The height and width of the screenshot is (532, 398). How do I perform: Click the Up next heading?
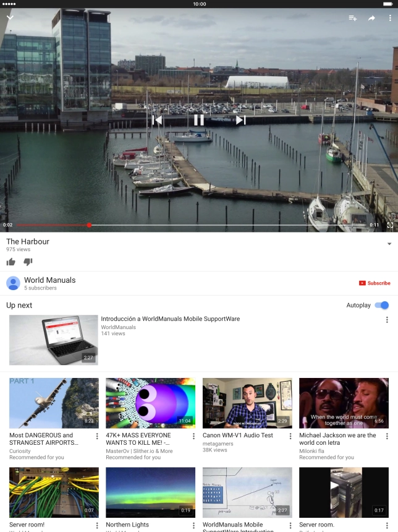coord(19,305)
